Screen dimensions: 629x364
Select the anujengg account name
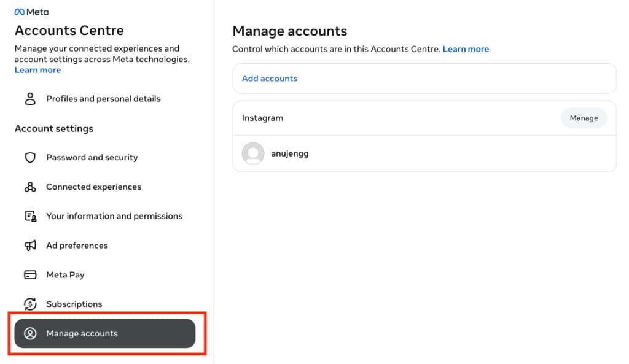coord(290,153)
